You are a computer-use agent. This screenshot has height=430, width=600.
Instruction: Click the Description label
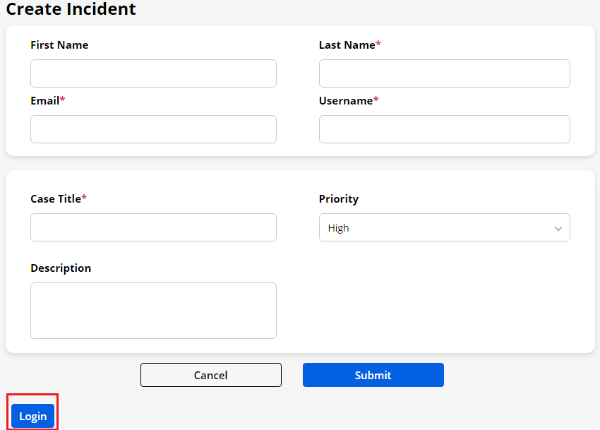tap(60, 268)
